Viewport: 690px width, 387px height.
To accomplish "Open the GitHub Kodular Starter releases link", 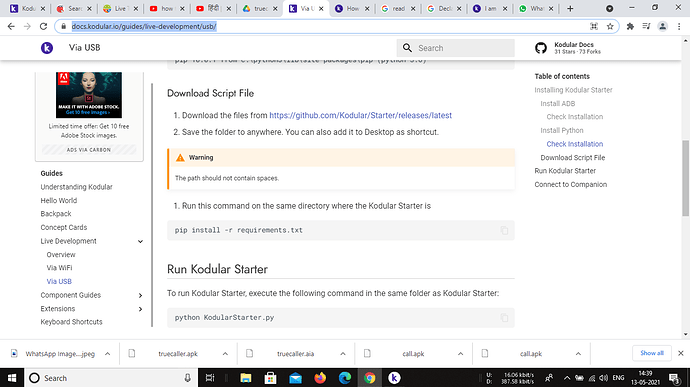I will click(x=360, y=115).
